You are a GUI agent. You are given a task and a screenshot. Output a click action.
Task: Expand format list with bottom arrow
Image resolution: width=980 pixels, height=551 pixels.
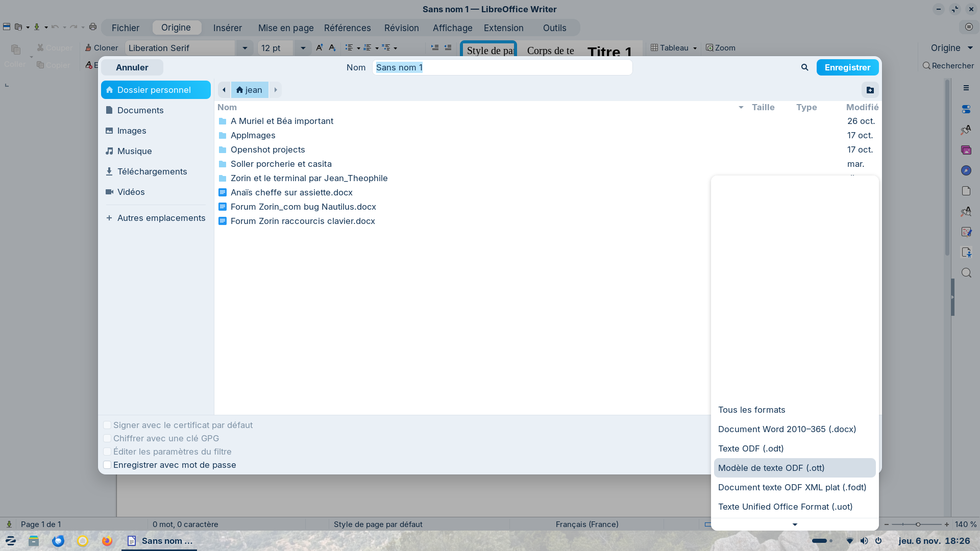coord(794,524)
